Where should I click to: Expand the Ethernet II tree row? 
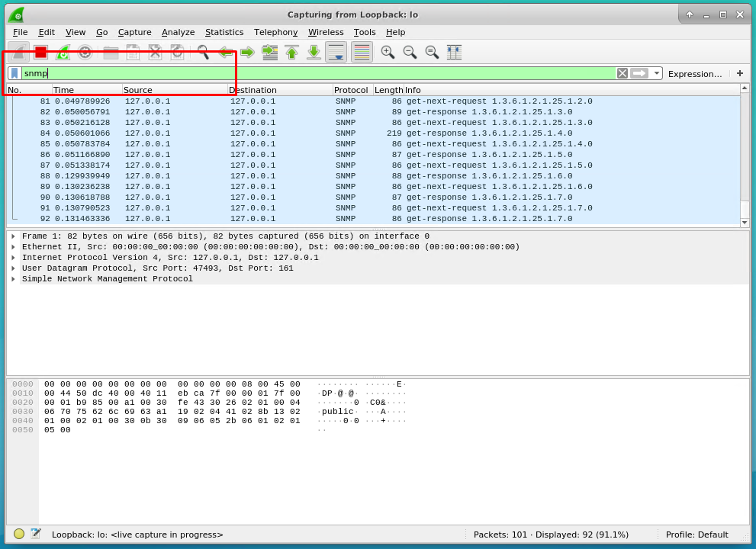[x=14, y=247]
